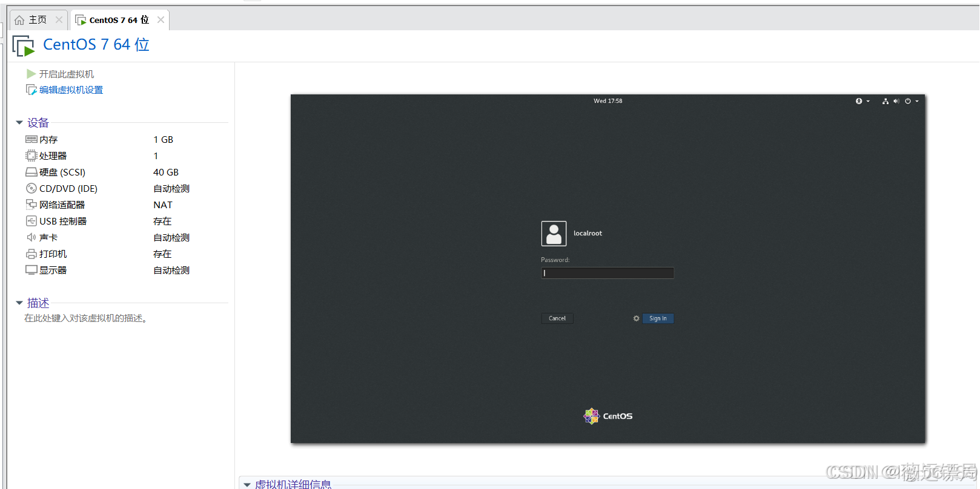Select the 内存 device row label

pyautogui.click(x=48, y=139)
